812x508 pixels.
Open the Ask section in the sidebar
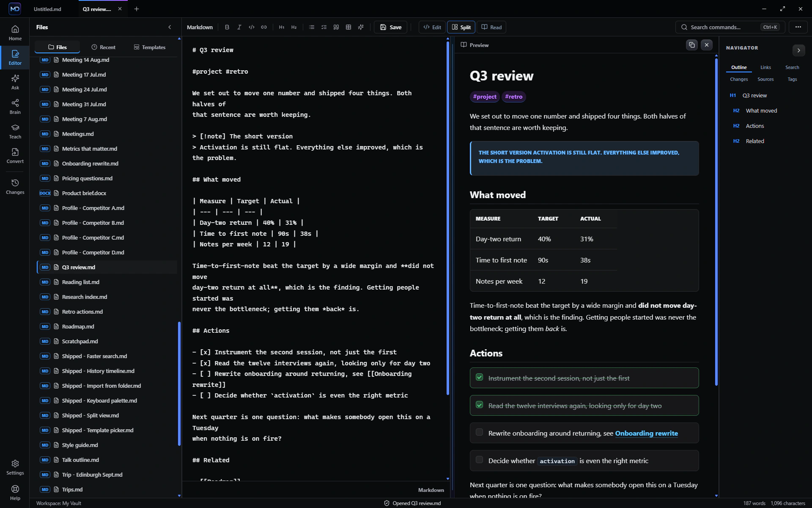point(15,82)
